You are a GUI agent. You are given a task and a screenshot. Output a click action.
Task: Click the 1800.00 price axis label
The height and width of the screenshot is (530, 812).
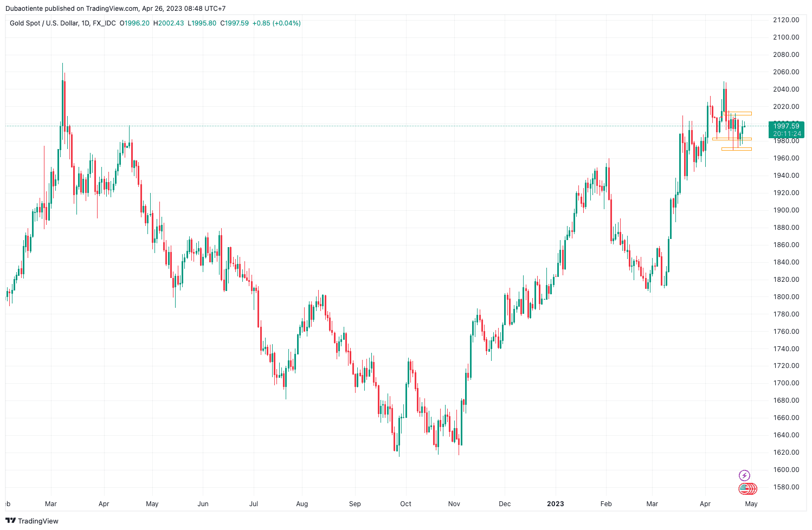(x=786, y=297)
